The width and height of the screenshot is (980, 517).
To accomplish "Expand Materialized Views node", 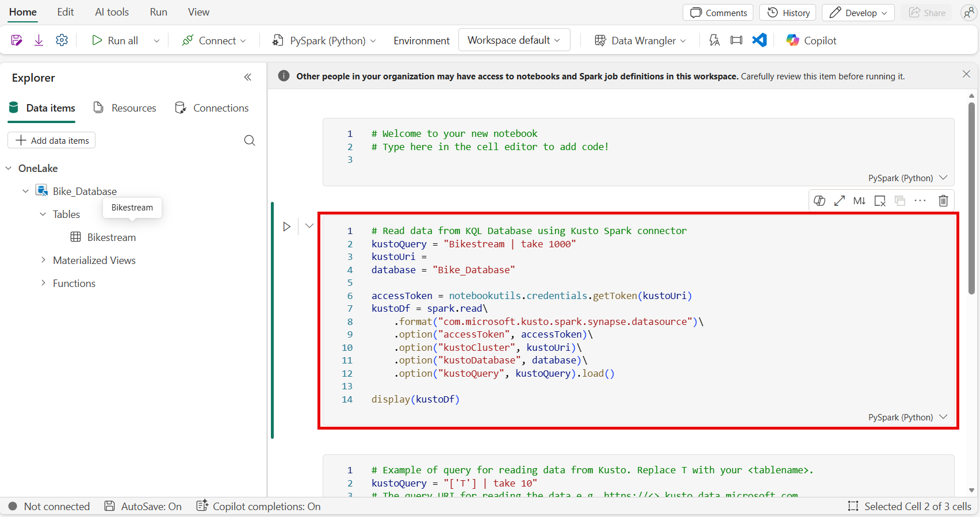I will (43, 261).
